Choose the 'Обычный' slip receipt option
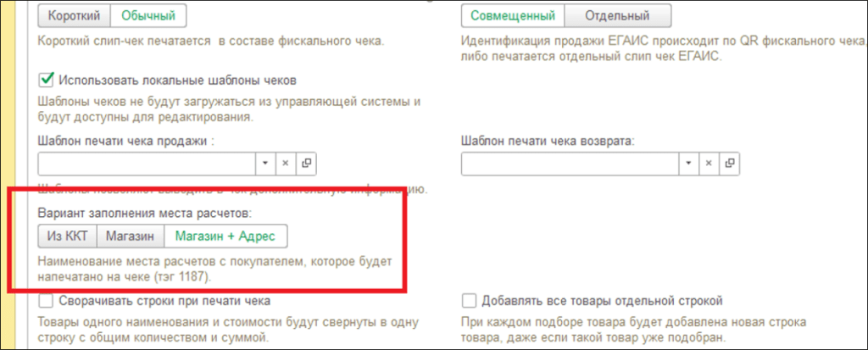This screenshot has height=350, width=868. (x=148, y=15)
